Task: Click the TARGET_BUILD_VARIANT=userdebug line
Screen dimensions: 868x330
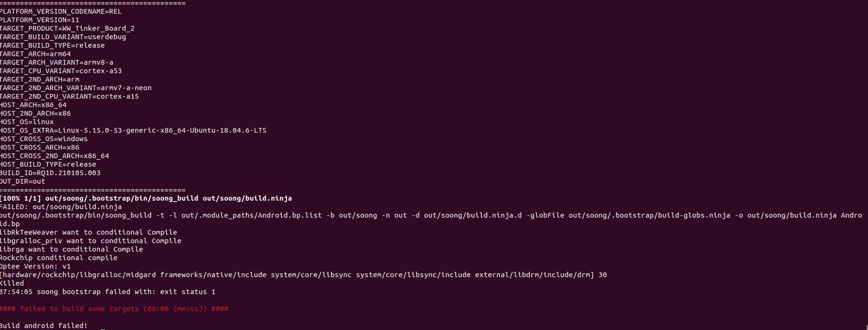Action: tap(63, 37)
